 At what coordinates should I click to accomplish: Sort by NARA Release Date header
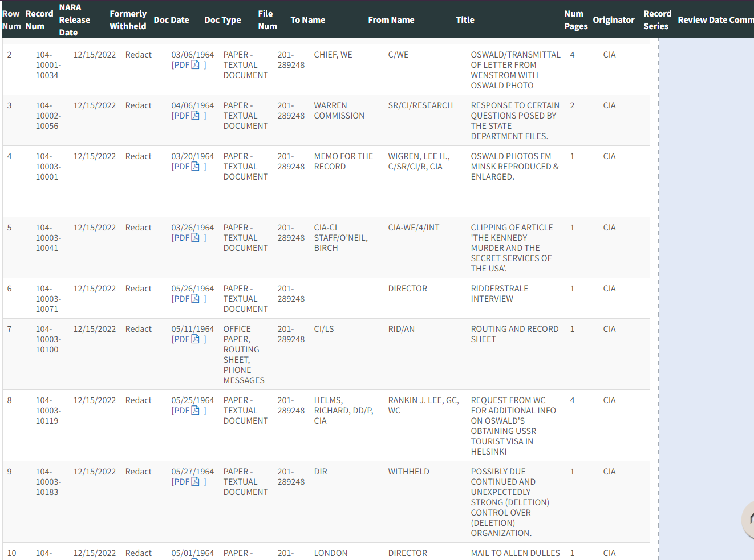pos(74,20)
